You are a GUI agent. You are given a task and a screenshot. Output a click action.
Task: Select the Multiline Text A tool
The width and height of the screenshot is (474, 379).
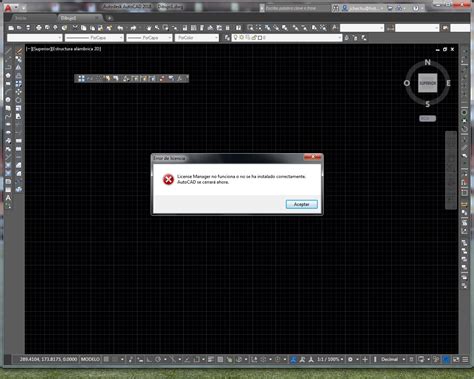[8, 198]
